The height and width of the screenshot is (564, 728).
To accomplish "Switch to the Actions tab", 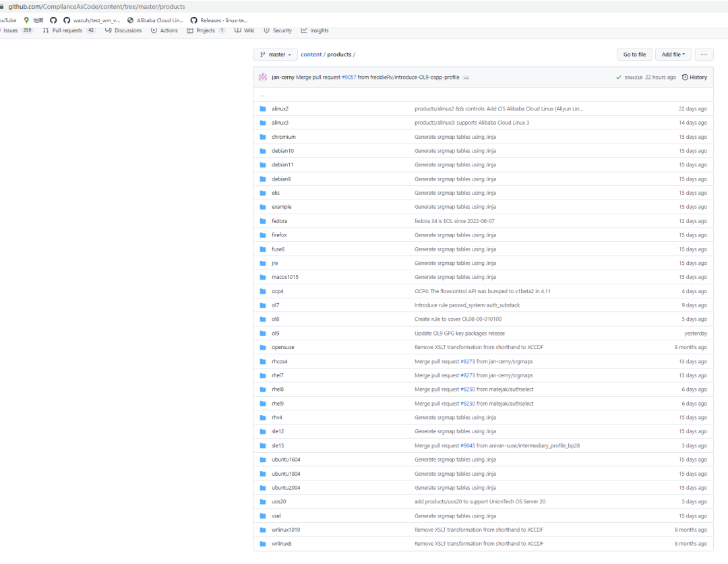I will click(x=164, y=30).
